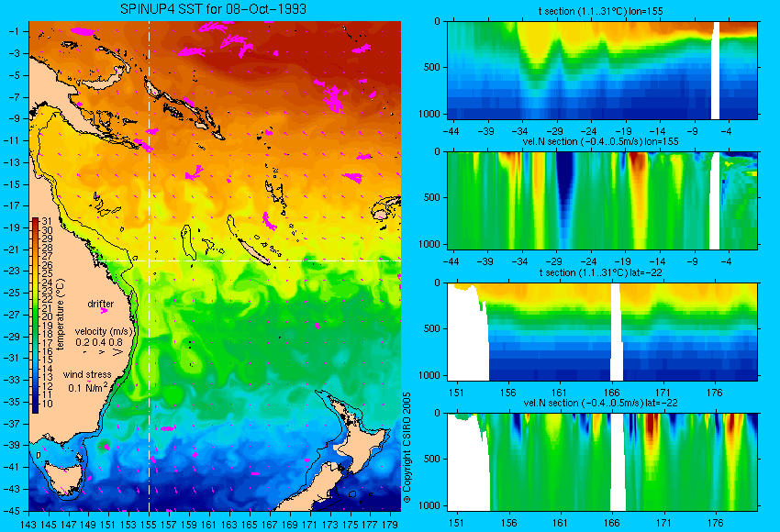Click "-23" on the SST map latitude axis
This screenshot has width=780, height=532.
click(x=12, y=271)
